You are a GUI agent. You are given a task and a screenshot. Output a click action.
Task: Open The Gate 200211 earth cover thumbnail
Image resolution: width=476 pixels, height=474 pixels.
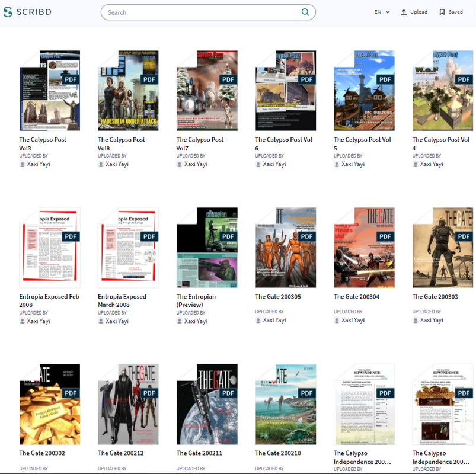(x=207, y=404)
